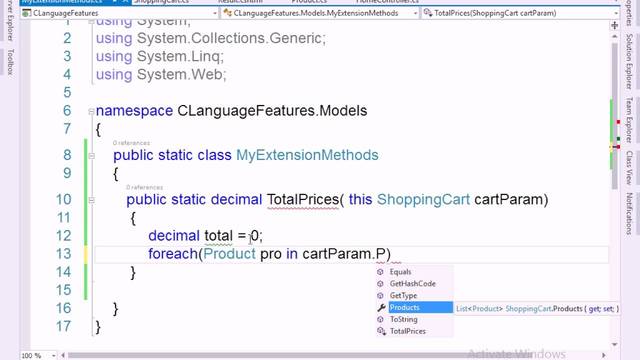
Task: Click the project icon beside CLanguageFeatures
Action: [27, 13]
